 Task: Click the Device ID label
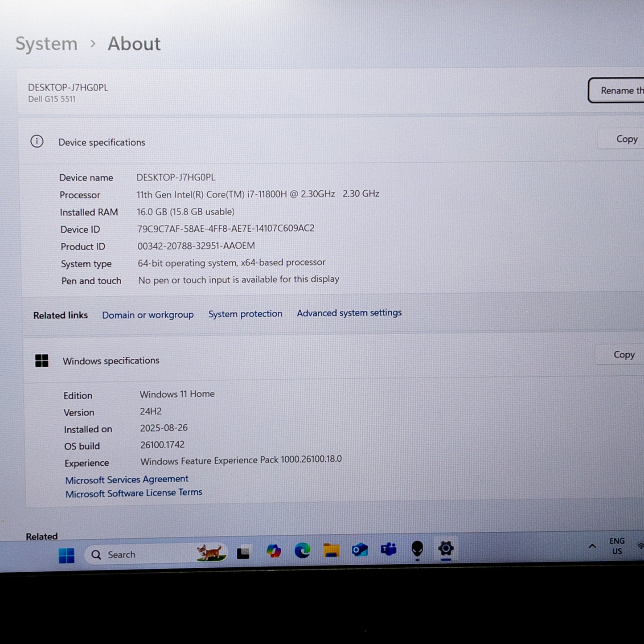click(80, 230)
